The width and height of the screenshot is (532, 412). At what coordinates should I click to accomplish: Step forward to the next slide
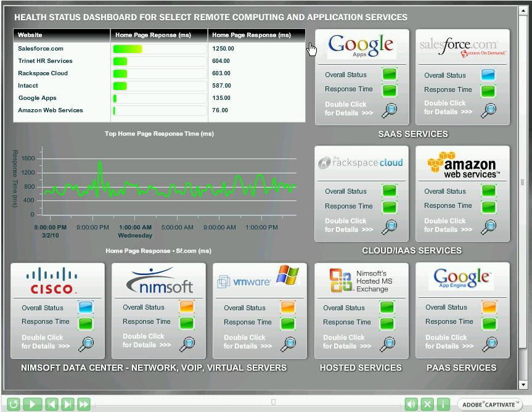point(68,404)
